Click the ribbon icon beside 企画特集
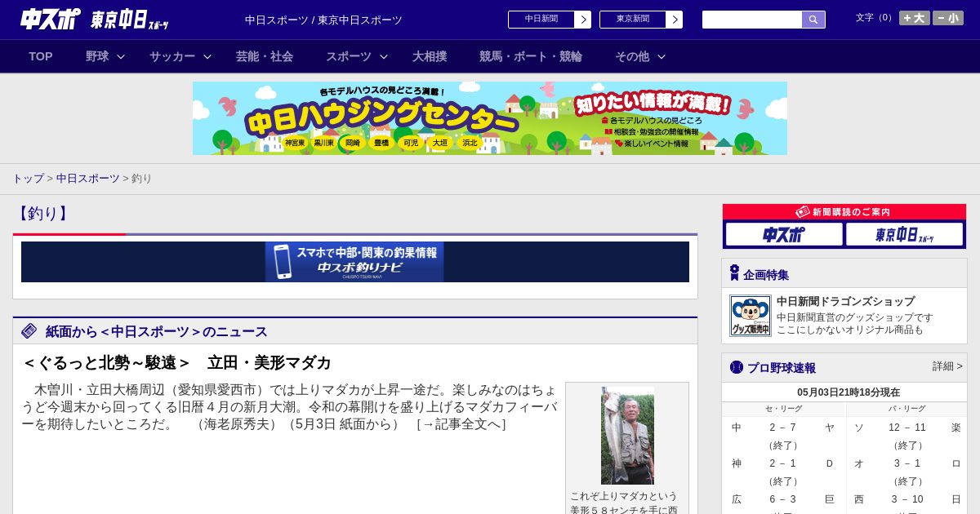The width and height of the screenshot is (980, 514). [734, 273]
